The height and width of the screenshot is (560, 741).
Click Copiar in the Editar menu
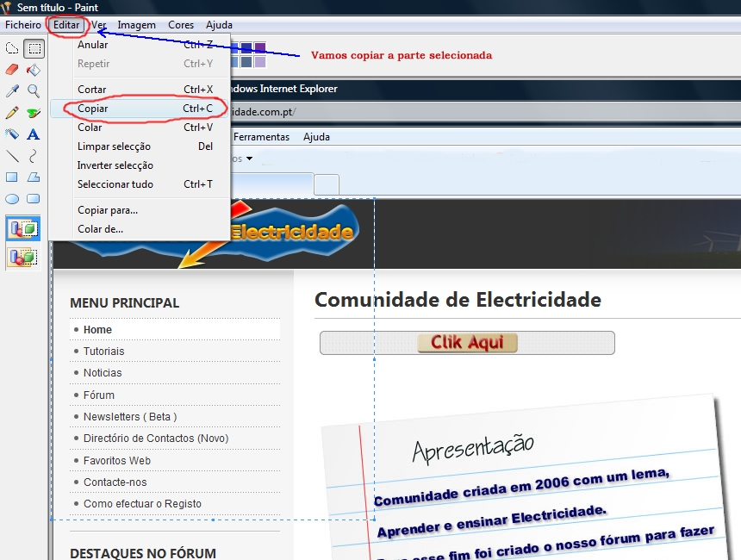[140, 109]
